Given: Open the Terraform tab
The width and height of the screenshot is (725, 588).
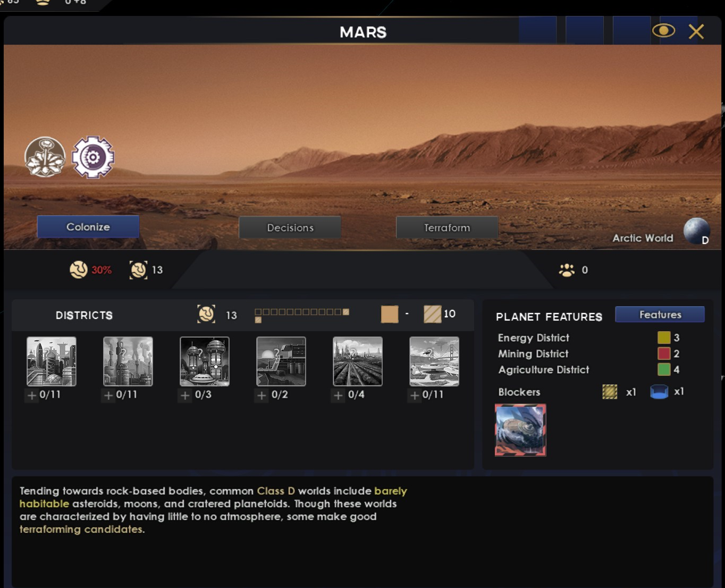Looking at the screenshot, I should pyautogui.click(x=447, y=228).
